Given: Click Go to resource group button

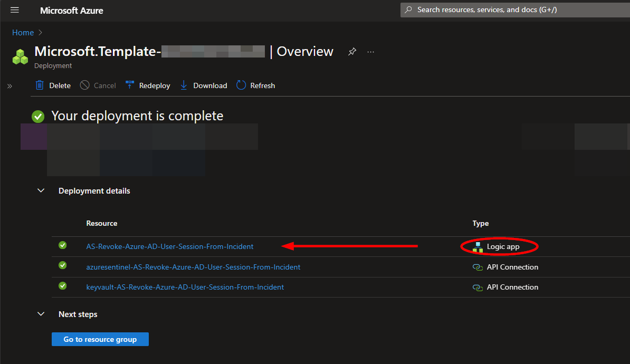Looking at the screenshot, I should click(100, 339).
